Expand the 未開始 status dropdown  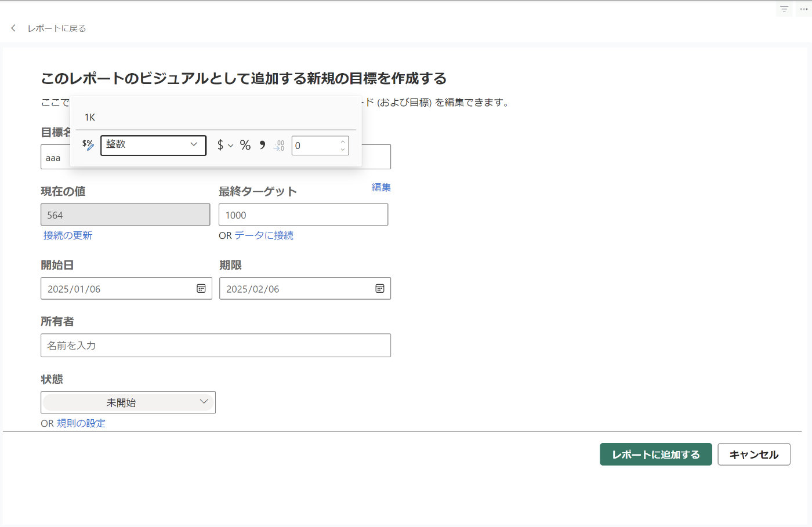(128, 402)
